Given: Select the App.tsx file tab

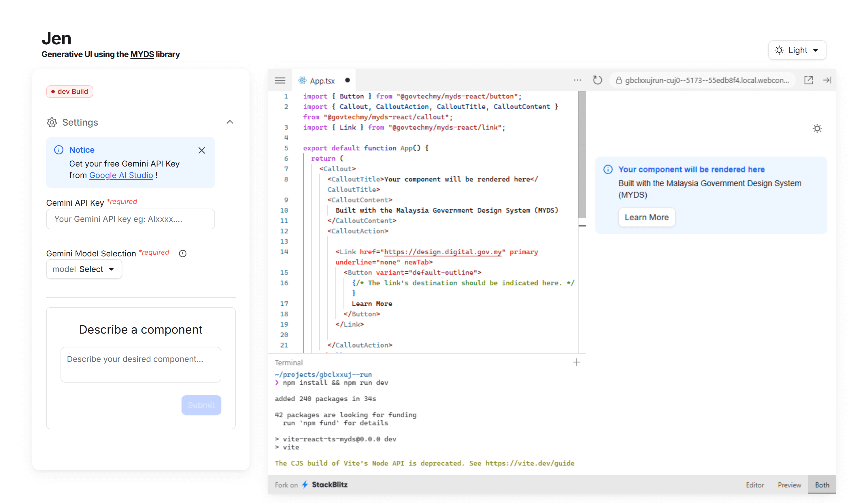Looking at the screenshot, I should (322, 81).
